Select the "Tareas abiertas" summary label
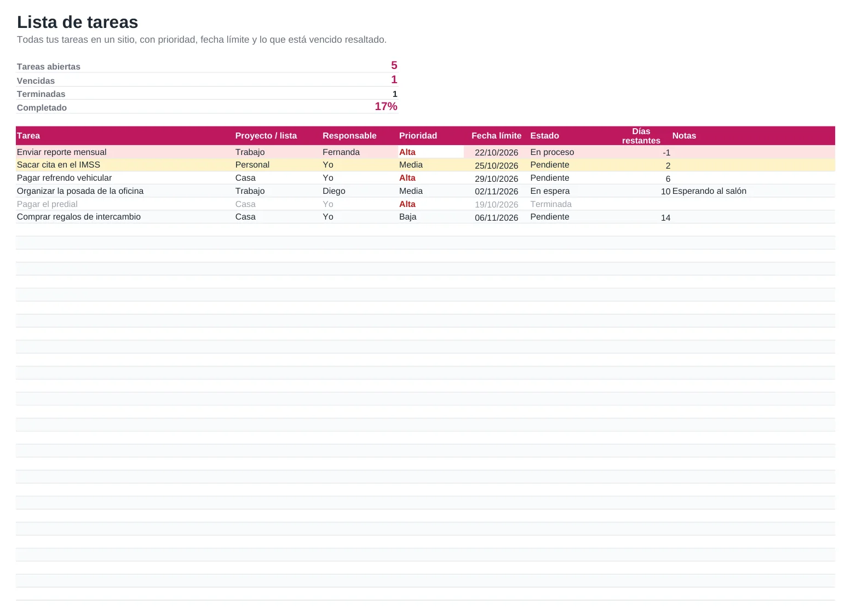Screen dimensions: 851x616 pyautogui.click(x=49, y=67)
